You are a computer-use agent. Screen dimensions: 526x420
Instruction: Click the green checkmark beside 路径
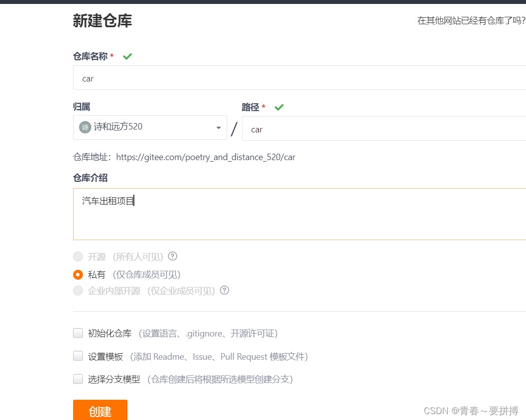tap(279, 107)
